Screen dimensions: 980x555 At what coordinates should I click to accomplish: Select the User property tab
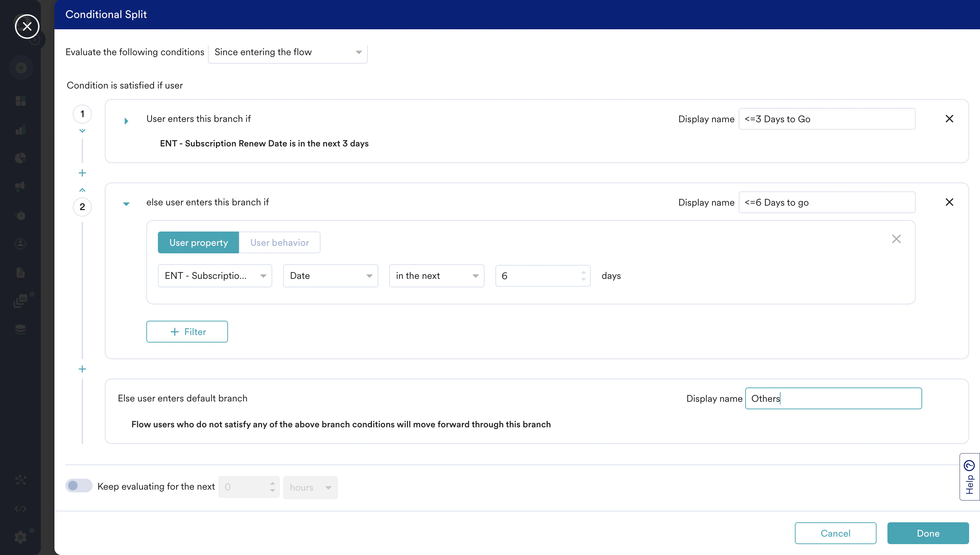(x=198, y=242)
